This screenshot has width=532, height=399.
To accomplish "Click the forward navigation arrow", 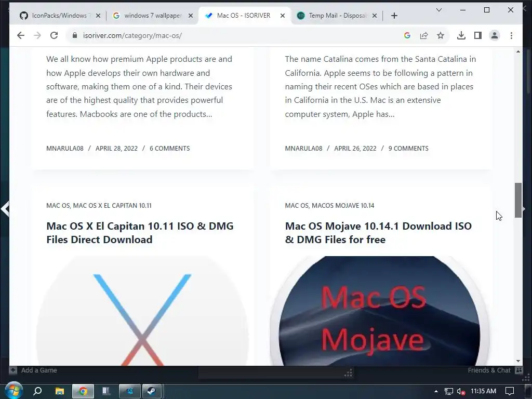I will click(37, 35).
